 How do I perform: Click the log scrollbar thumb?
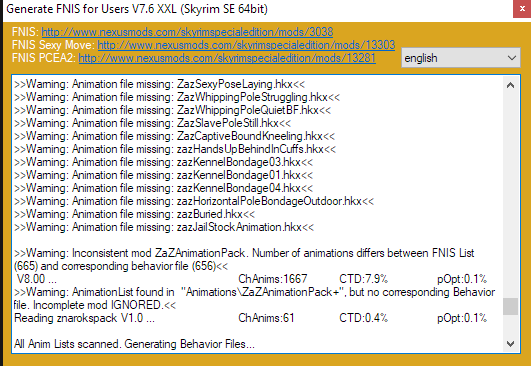510,307
